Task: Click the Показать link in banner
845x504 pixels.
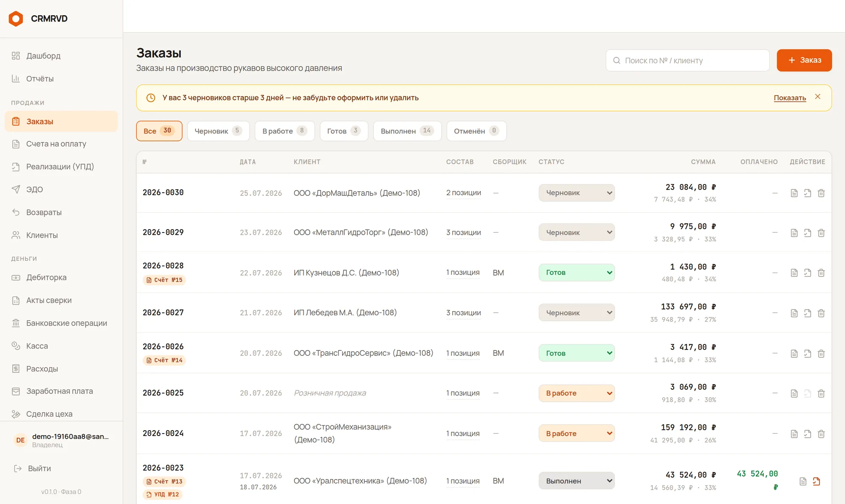Action: (790, 98)
